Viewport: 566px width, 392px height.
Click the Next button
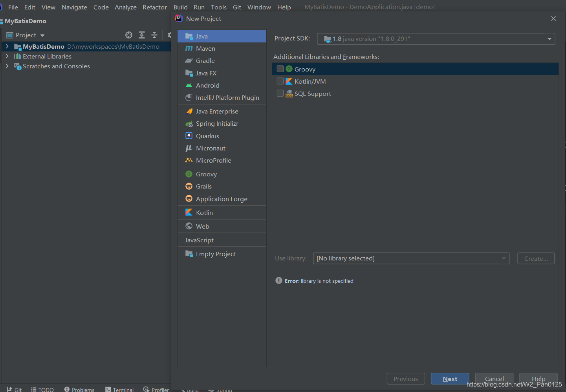tap(450, 379)
